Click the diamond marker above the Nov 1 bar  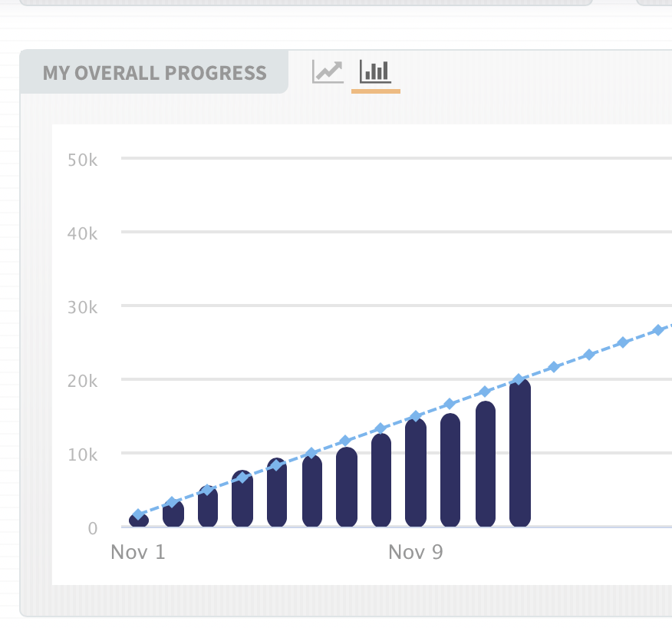(138, 514)
